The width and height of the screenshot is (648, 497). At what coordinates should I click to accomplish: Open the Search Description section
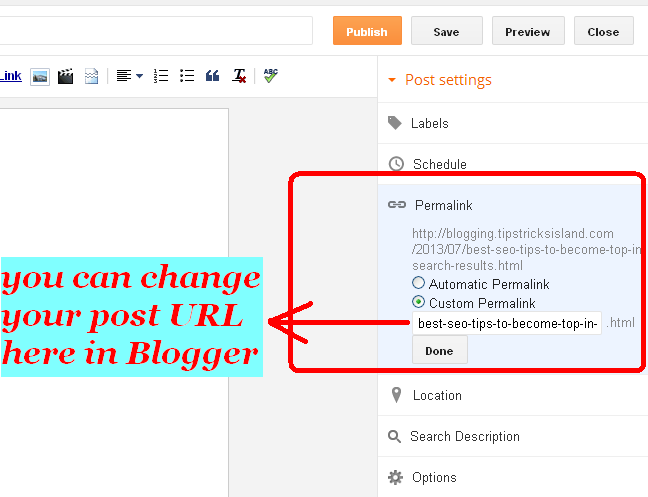[513, 436]
